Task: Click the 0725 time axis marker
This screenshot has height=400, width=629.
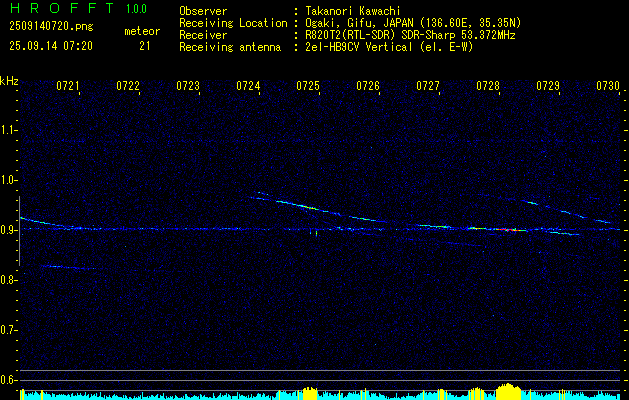Action: 308,86
